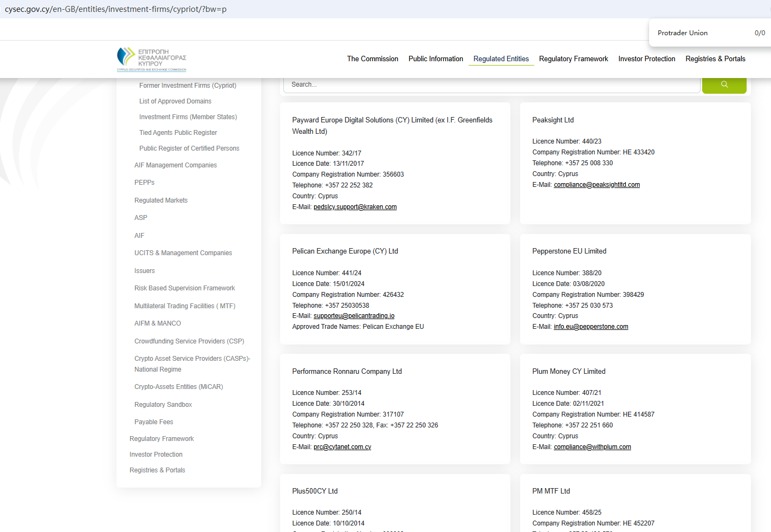
Task: Click the CySEC logo in header
Action: click(152, 59)
